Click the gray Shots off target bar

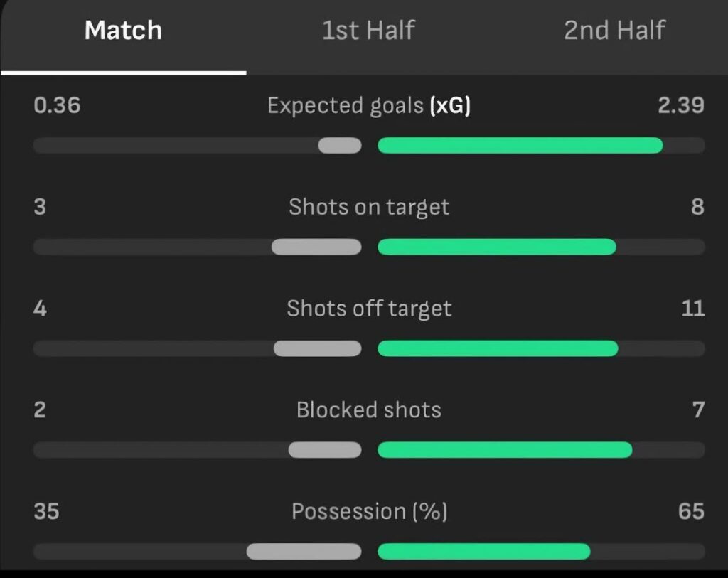[317, 348]
